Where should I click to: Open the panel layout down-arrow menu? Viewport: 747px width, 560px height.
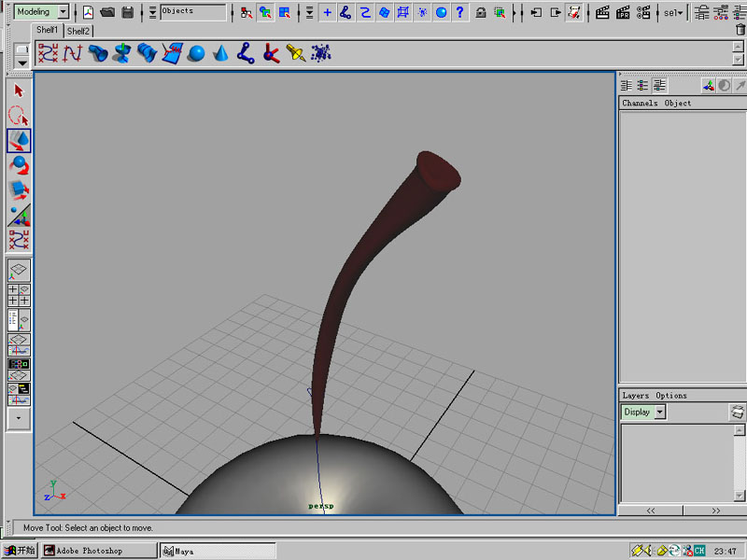tap(19, 418)
